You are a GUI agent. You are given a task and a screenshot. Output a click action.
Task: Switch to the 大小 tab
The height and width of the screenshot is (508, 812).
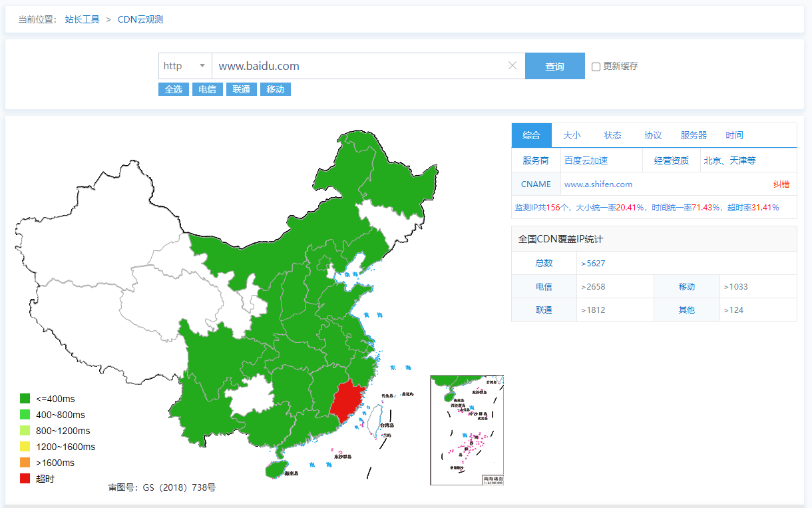pyautogui.click(x=572, y=135)
